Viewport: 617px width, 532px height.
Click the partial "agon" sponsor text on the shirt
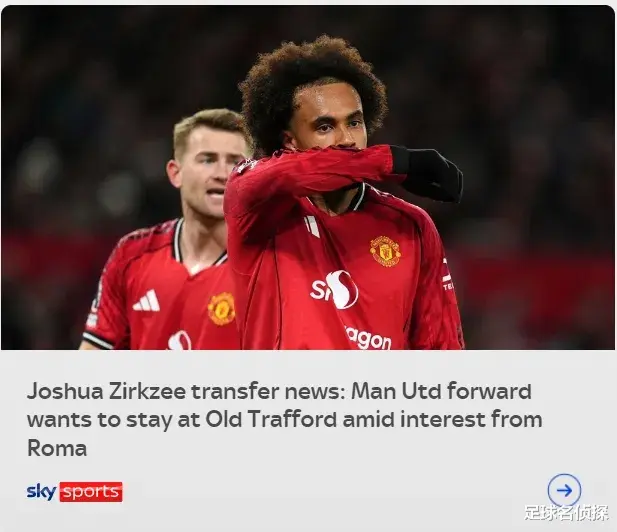[368, 339]
